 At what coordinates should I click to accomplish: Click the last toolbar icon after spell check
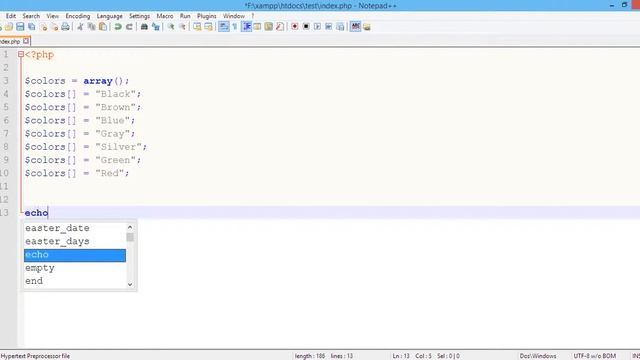pyautogui.click(x=367, y=27)
